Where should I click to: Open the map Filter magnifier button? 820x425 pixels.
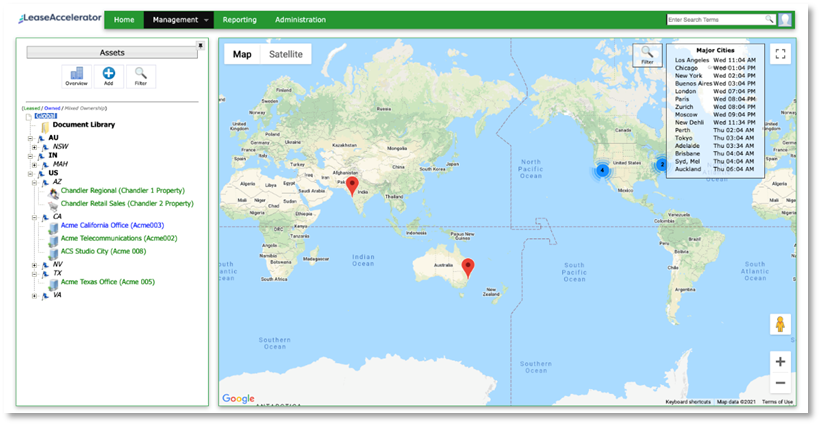coord(647,55)
